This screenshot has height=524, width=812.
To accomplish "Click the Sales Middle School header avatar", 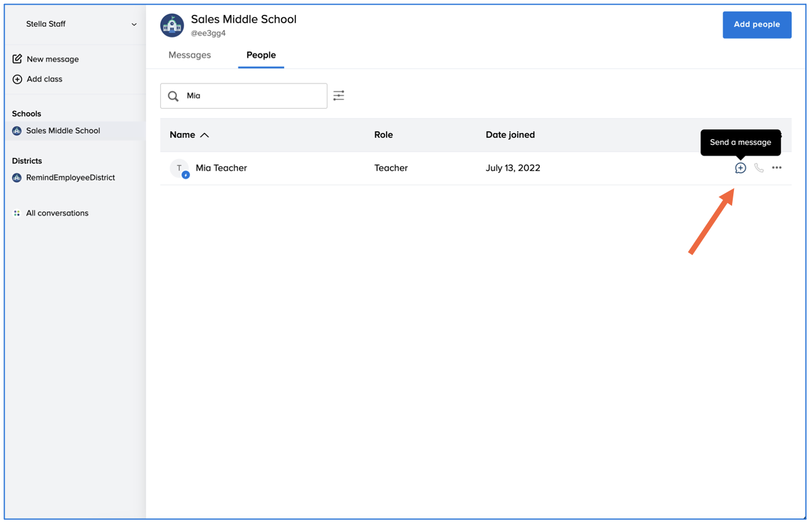I will pyautogui.click(x=172, y=25).
